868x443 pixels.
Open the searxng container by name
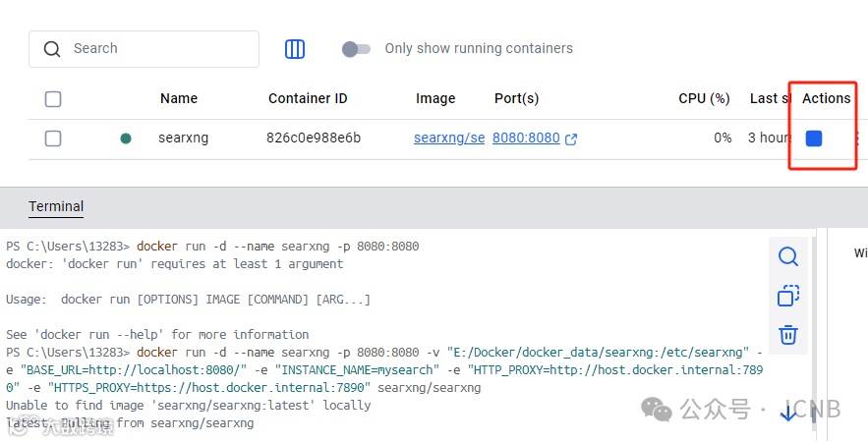click(x=184, y=138)
